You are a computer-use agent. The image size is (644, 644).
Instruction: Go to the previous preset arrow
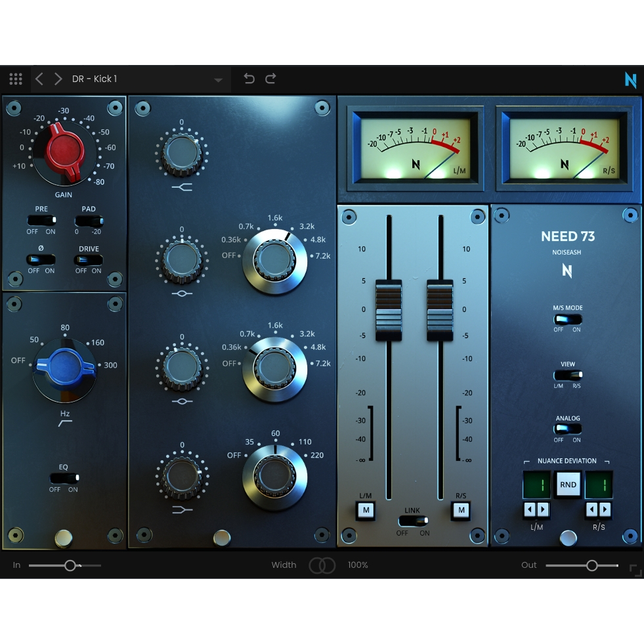[x=39, y=79]
